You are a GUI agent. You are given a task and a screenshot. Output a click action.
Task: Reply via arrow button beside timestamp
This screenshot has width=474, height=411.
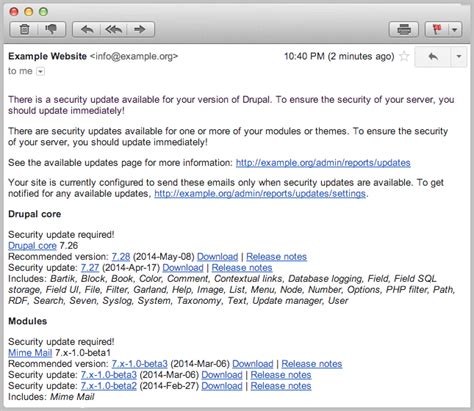click(x=433, y=57)
